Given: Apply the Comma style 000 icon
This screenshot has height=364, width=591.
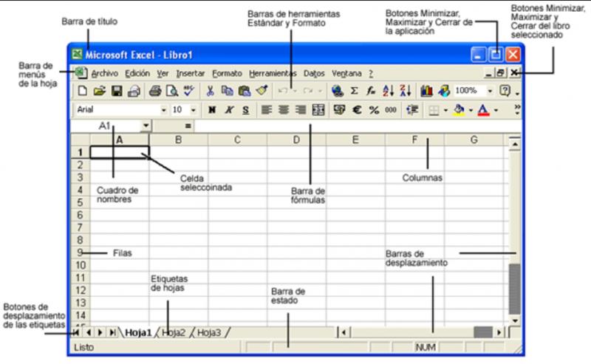Looking at the screenshot, I should click(x=391, y=110).
